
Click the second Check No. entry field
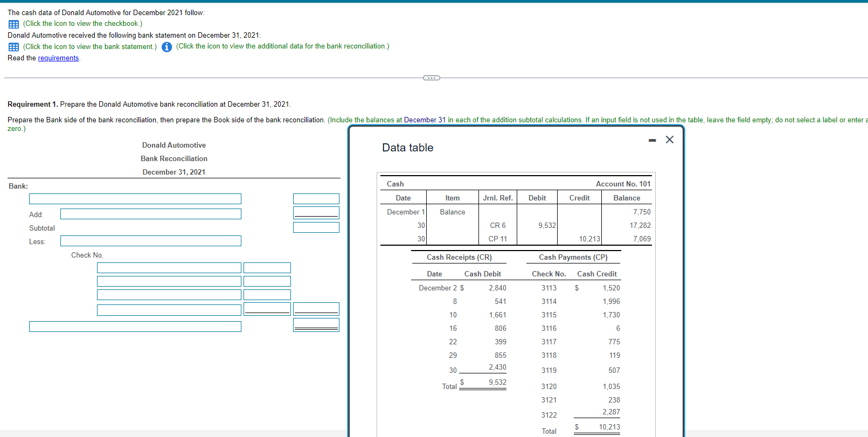pyautogui.click(x=169, y=281)
